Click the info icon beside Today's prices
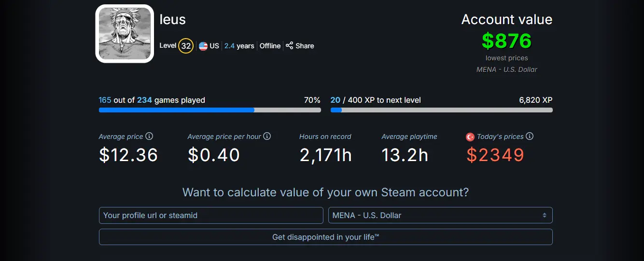 click(x=530, y=137)
